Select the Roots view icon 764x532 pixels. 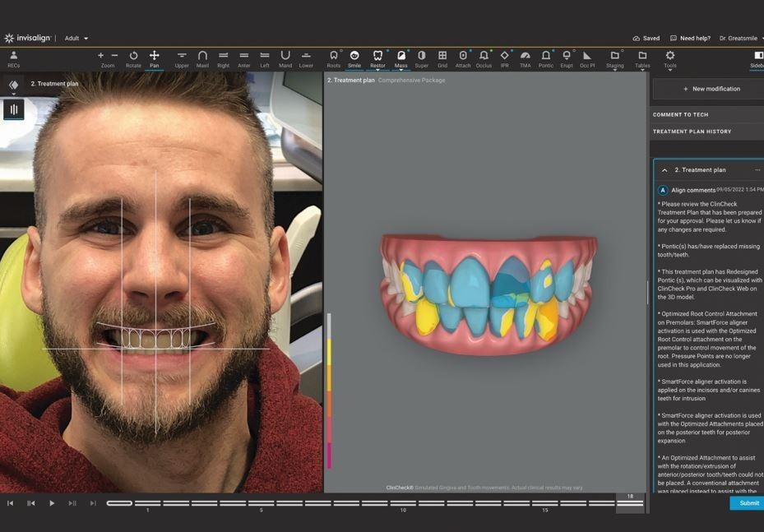334,59
